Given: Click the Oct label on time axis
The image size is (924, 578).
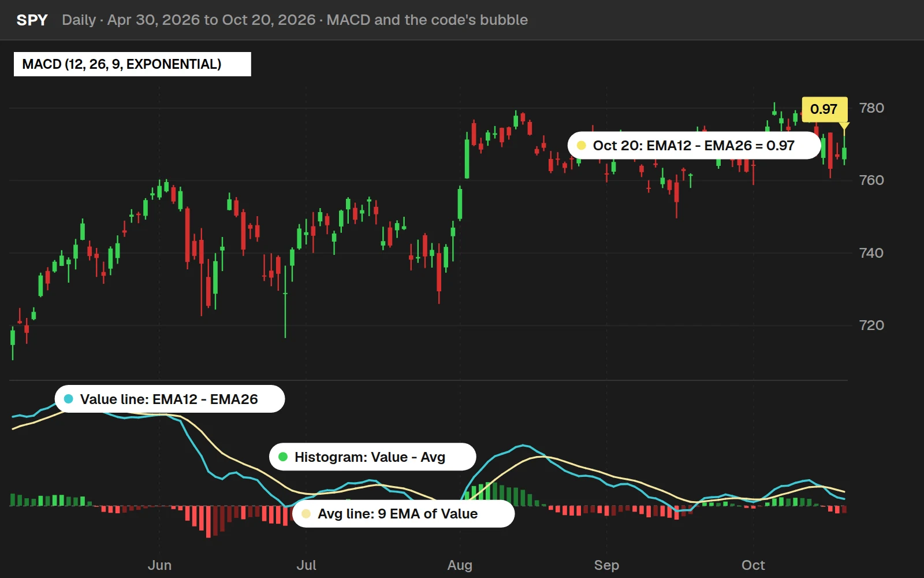Looking at the screenshot, I should pos(753,565).
